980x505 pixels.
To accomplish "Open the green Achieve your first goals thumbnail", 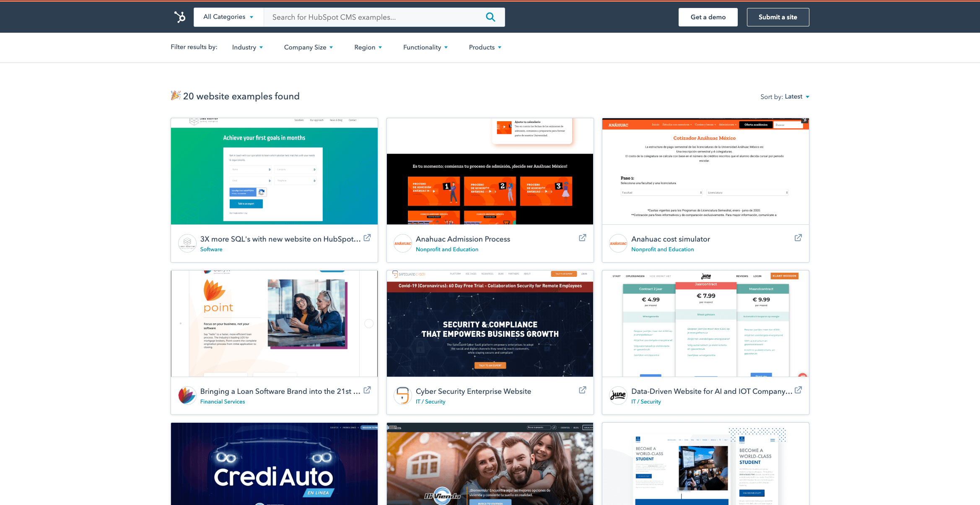I will 274,171.
